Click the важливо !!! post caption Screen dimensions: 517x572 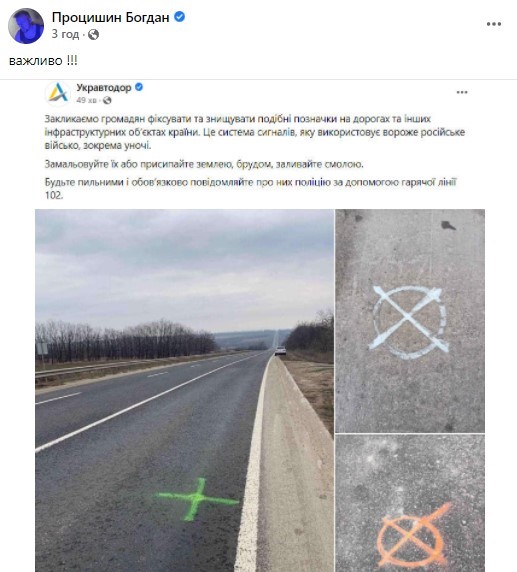[43, 61]
